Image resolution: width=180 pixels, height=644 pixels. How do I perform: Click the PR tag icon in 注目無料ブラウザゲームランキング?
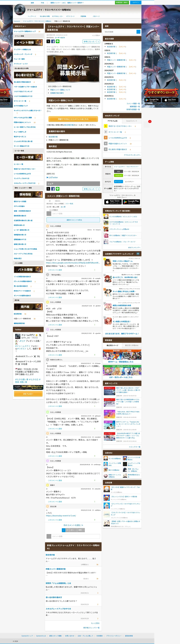coord(138,254)
